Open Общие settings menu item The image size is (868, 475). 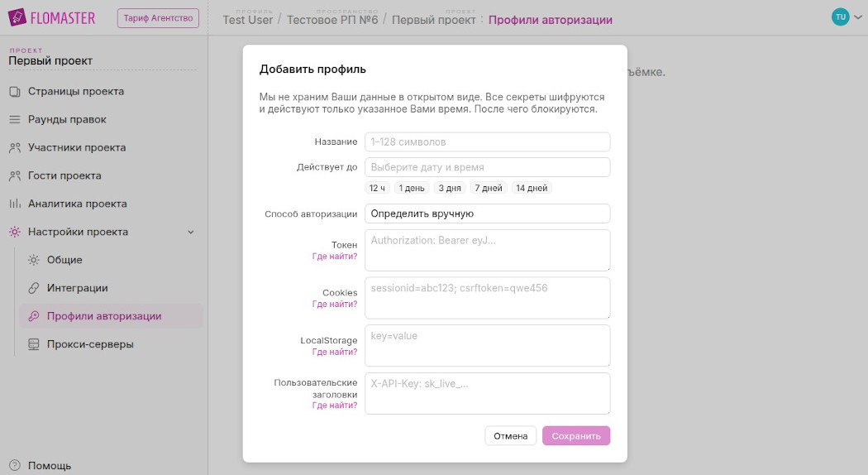(x=64, y=260)
